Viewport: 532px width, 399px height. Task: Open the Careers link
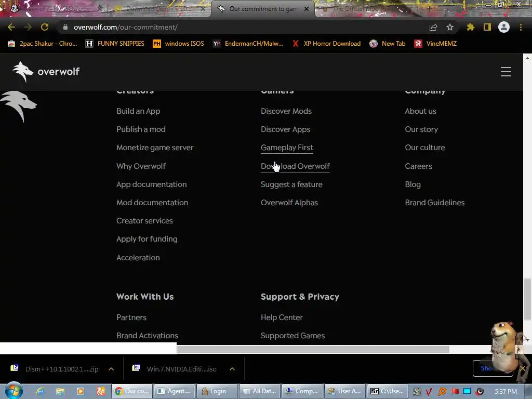pyautogui.click(x=418, y=166)
